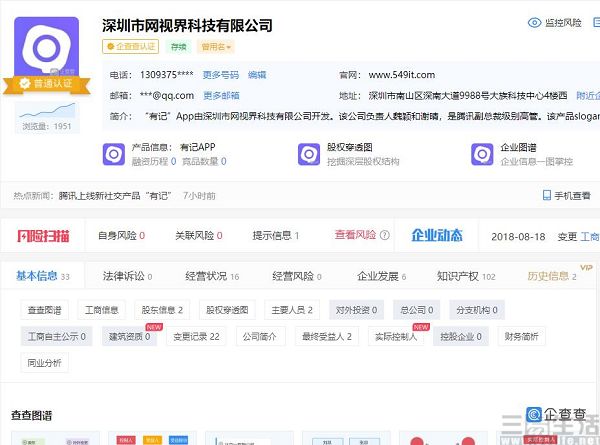Click the 分支机构 0 button

(477, 310)
